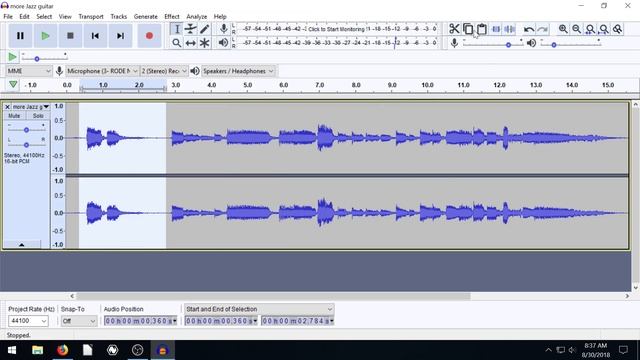640x360 pixels.
Task: Click the recording meter microphone icon
Action: (223, 29)
